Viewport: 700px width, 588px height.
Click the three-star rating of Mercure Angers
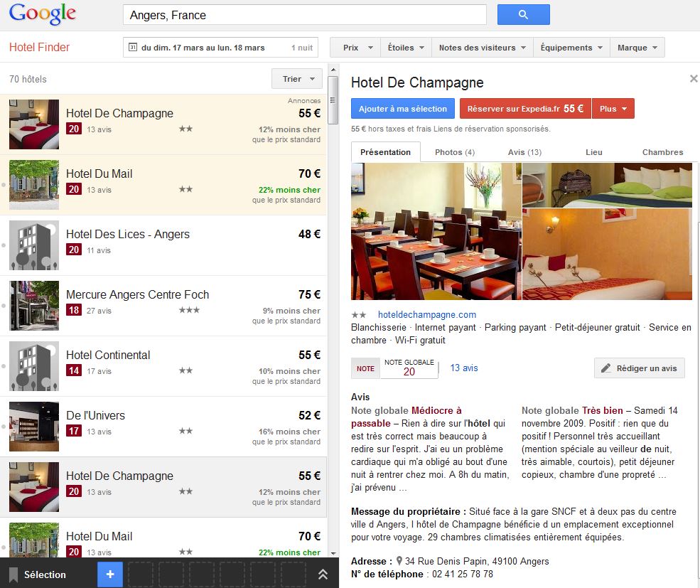(189, 309)
